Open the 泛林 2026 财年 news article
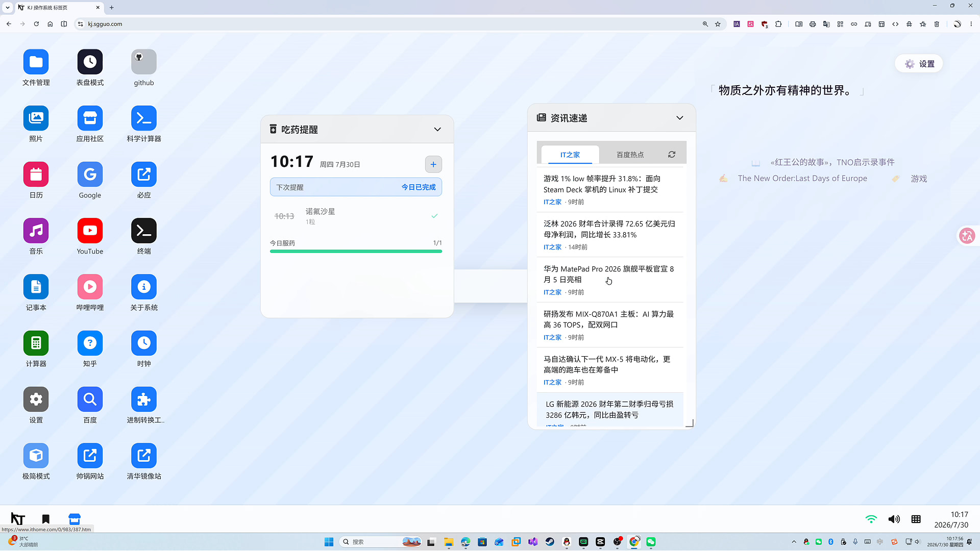Viewport: 980px width, 551px height. coord(610,235)
